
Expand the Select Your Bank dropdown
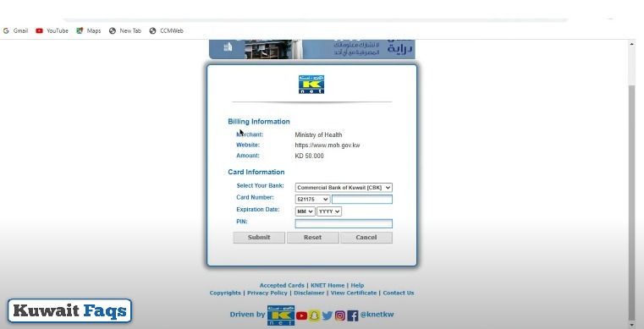pyautogui.click(x=344, y=188)
